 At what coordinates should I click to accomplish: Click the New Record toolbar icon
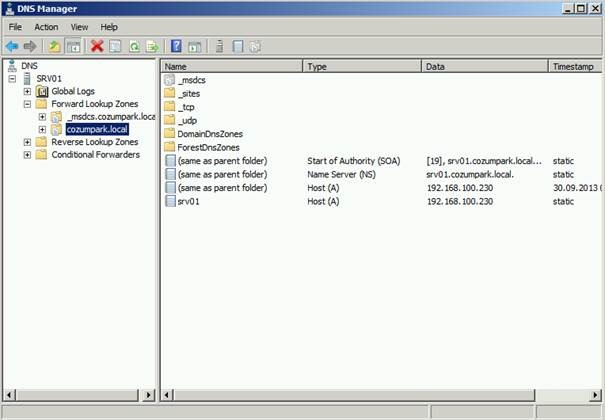pos(238,47)
